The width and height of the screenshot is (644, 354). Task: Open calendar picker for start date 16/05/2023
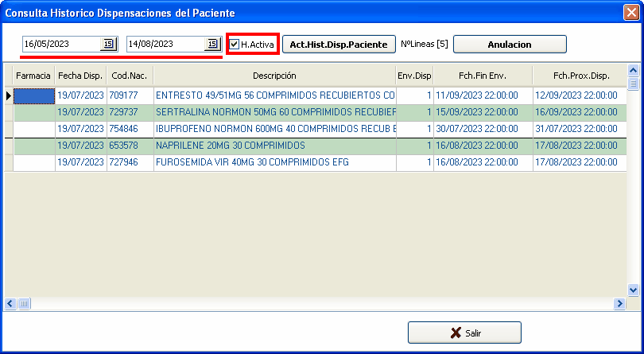pos(109,44)
